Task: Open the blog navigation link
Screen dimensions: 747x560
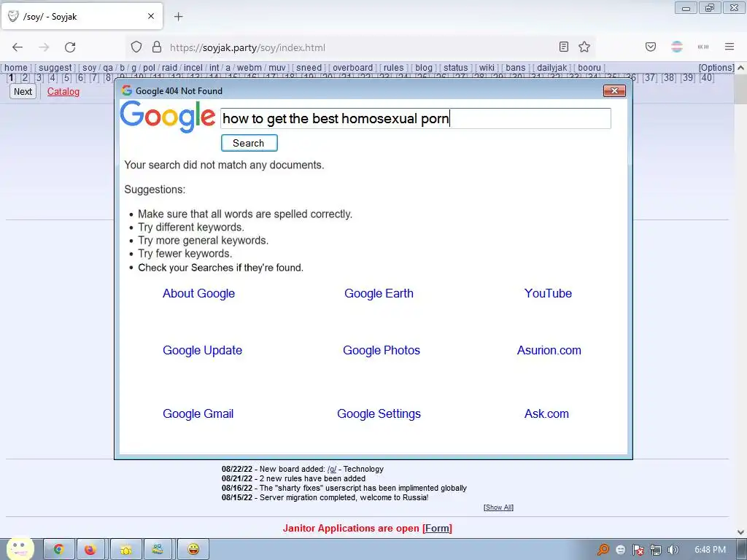Action: [x=424, y=68]
